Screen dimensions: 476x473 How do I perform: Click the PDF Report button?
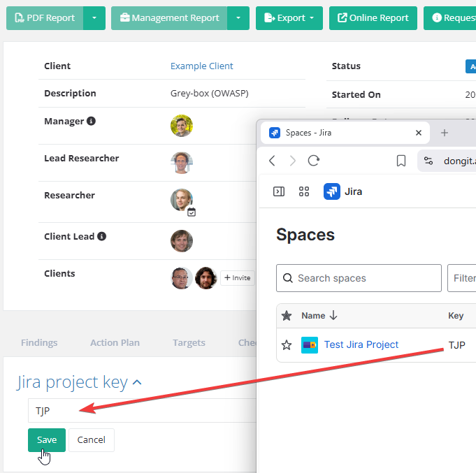[45, 18]
